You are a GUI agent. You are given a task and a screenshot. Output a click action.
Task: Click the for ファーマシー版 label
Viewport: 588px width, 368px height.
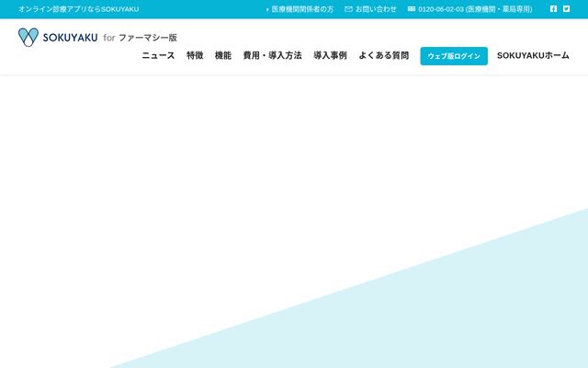pos(140,38)
